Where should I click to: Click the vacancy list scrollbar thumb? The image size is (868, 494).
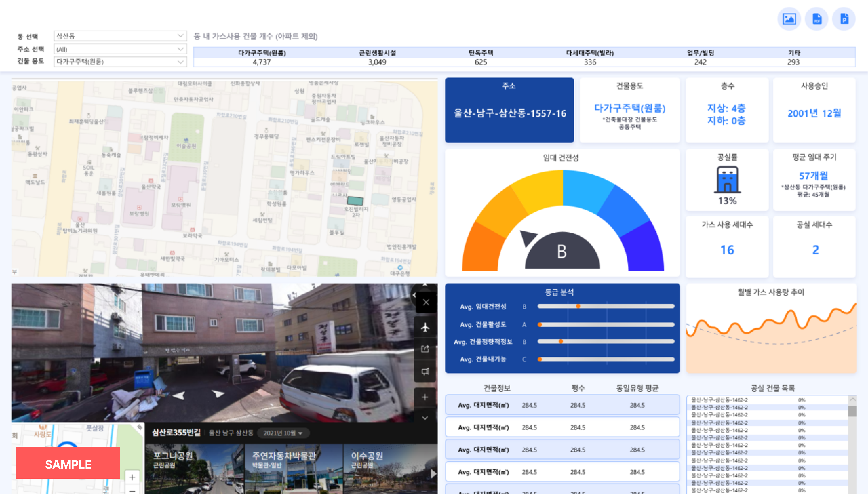click(852, 411)
